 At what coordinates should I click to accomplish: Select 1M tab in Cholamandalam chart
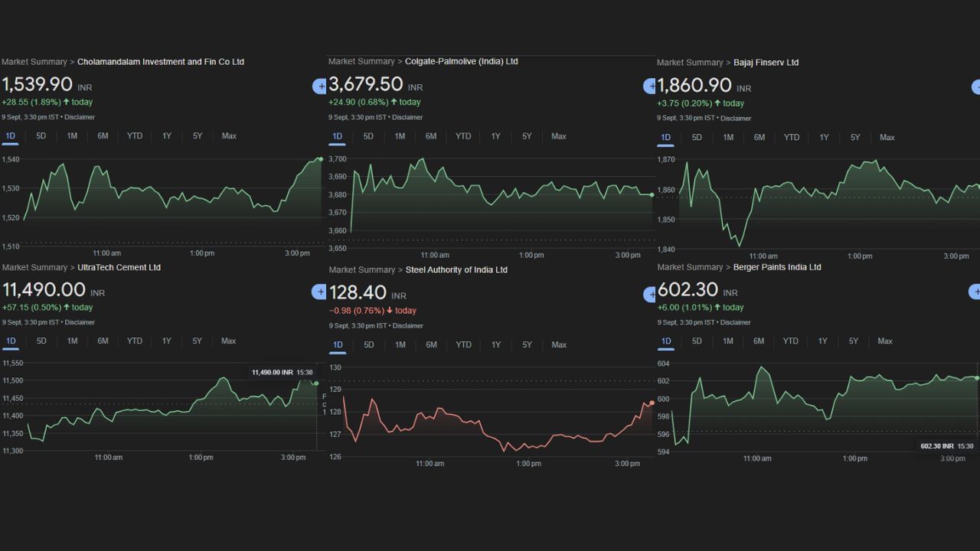72,136
